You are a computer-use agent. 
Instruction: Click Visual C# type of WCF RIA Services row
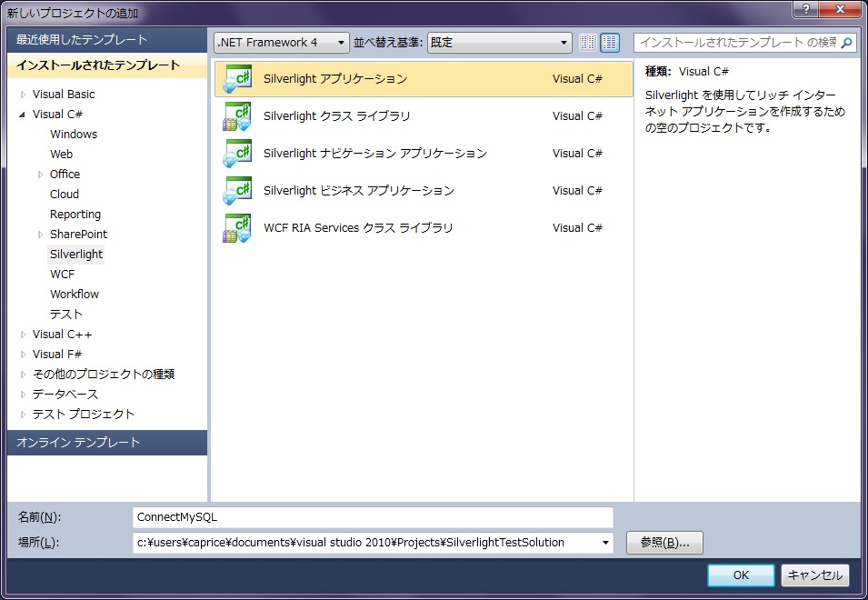point(577,228)
